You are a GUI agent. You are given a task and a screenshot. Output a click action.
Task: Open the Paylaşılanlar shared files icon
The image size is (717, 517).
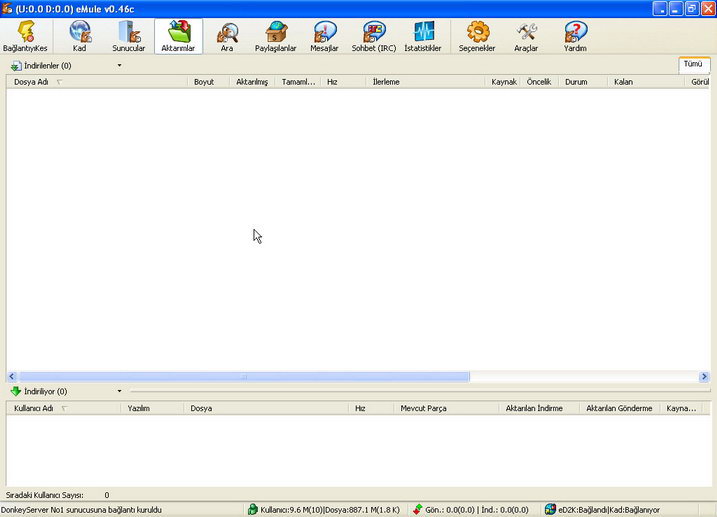(x=276, y=36)
